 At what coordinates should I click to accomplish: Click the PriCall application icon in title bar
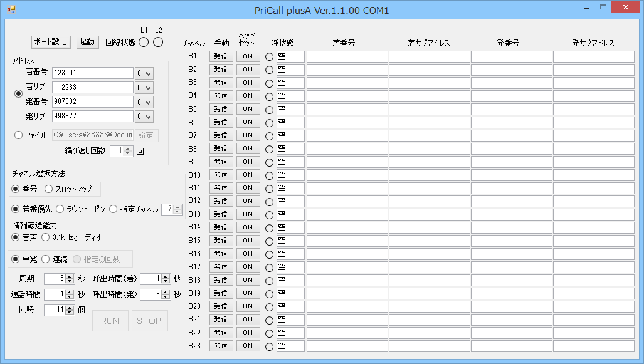pos(11,9)
